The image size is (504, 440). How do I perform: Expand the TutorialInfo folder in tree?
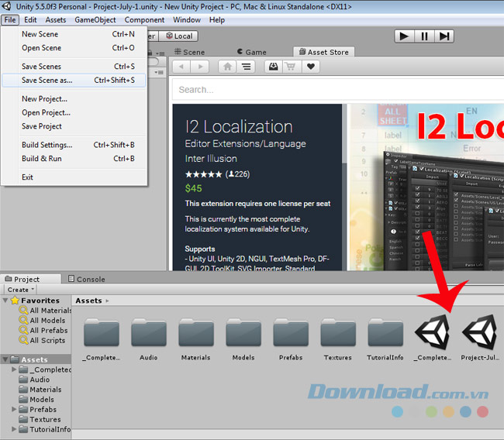pyautogui.click(x=15, y=429)
